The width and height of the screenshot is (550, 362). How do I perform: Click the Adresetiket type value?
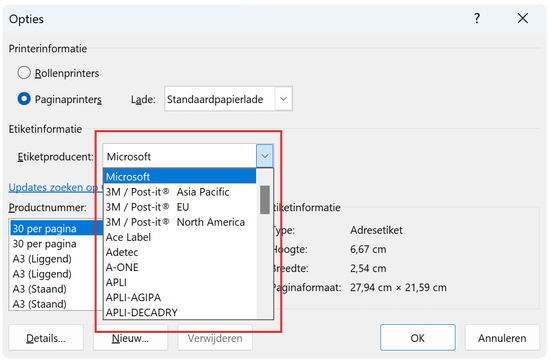[x=376, y=230]
